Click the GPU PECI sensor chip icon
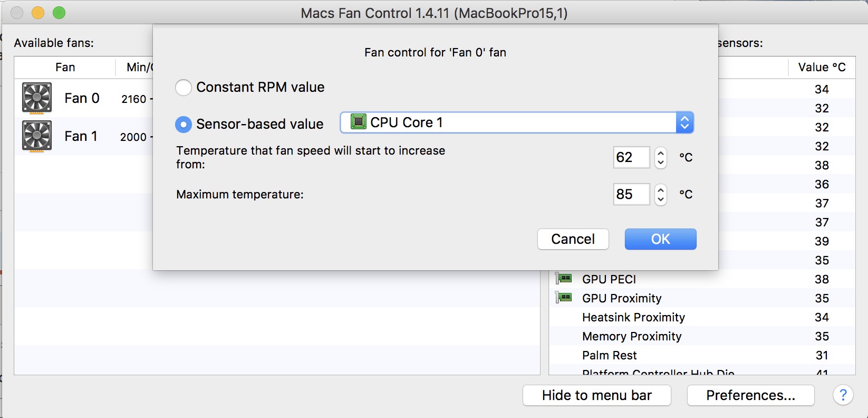 564,278
